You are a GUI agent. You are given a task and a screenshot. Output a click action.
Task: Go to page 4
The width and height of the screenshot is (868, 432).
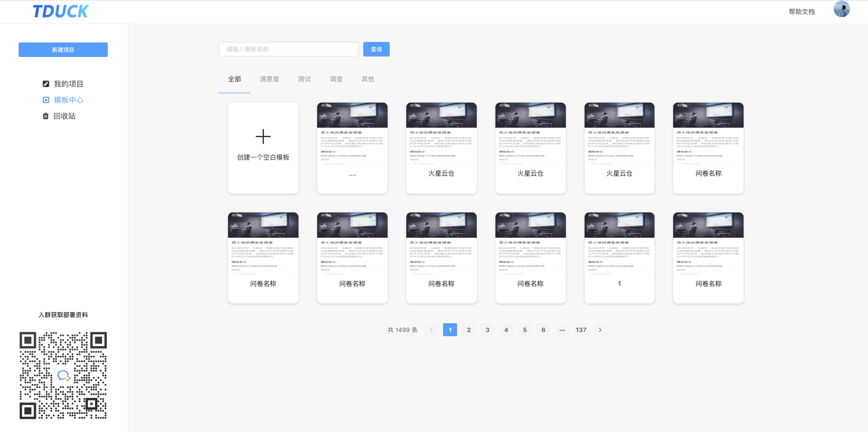point(506,330)
